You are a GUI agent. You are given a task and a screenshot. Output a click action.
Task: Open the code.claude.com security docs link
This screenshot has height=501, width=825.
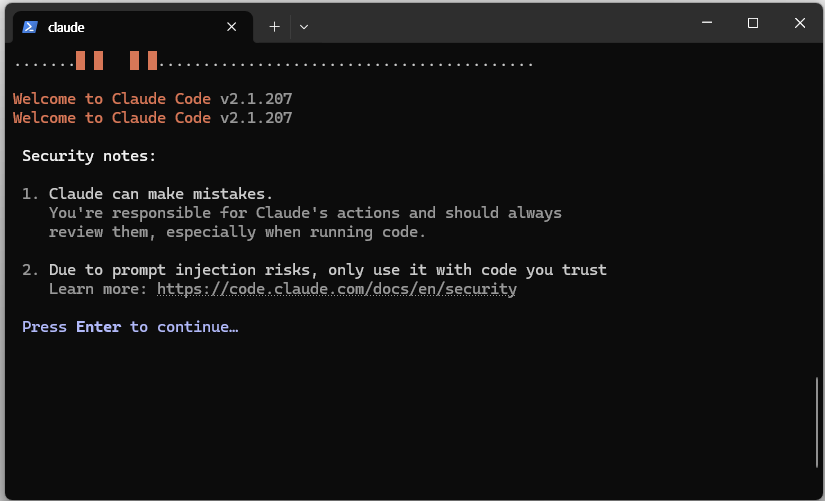[x=337, y=289]
